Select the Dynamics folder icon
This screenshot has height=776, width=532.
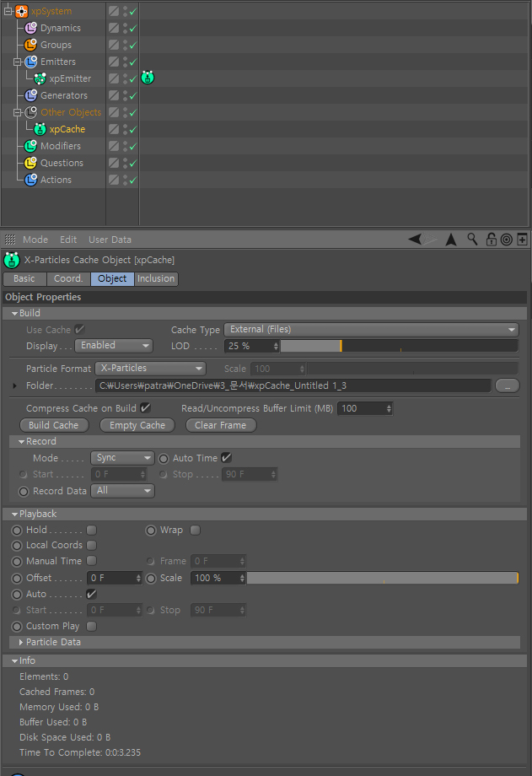pyautogui.click(x=30, y=28)
